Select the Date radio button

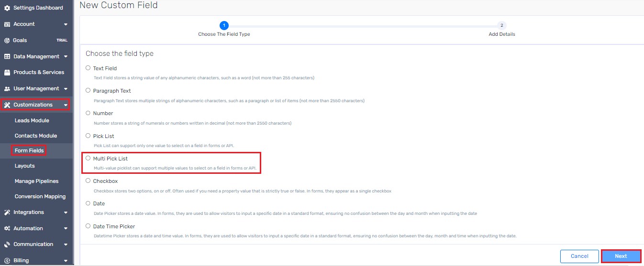coord(88,203)
